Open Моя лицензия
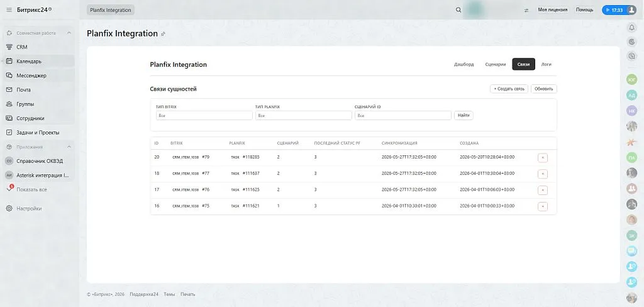644x307 pixels. (552, 10)
